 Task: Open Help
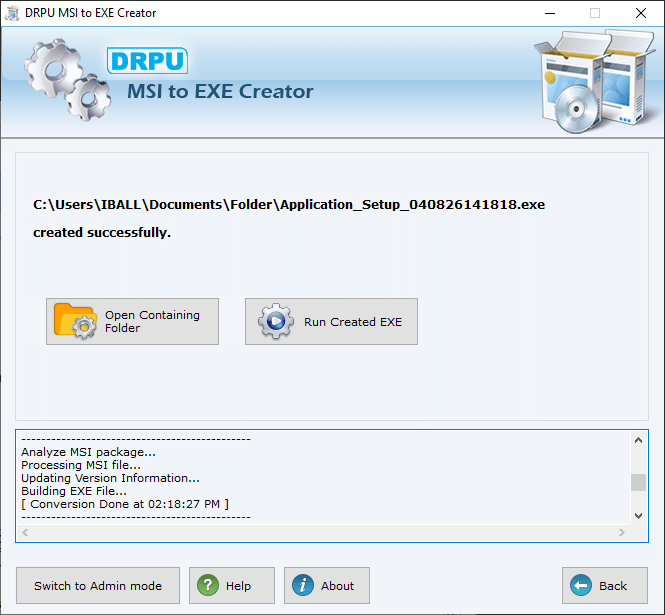[232, 586]
